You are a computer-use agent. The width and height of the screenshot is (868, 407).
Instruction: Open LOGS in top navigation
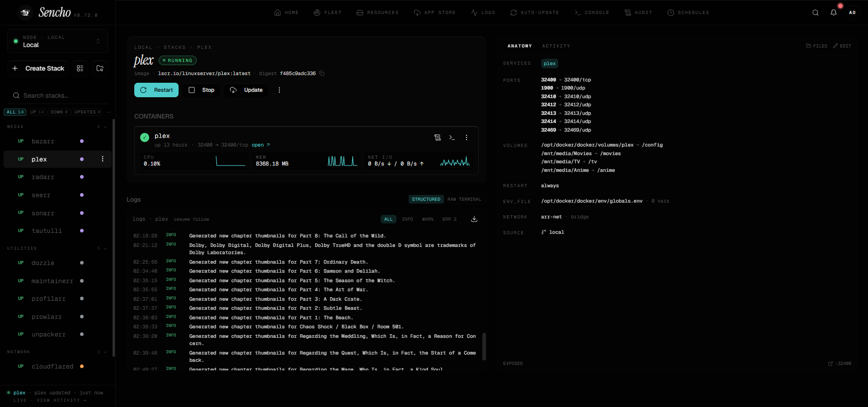pyautogui.click(x=483, y=13)
